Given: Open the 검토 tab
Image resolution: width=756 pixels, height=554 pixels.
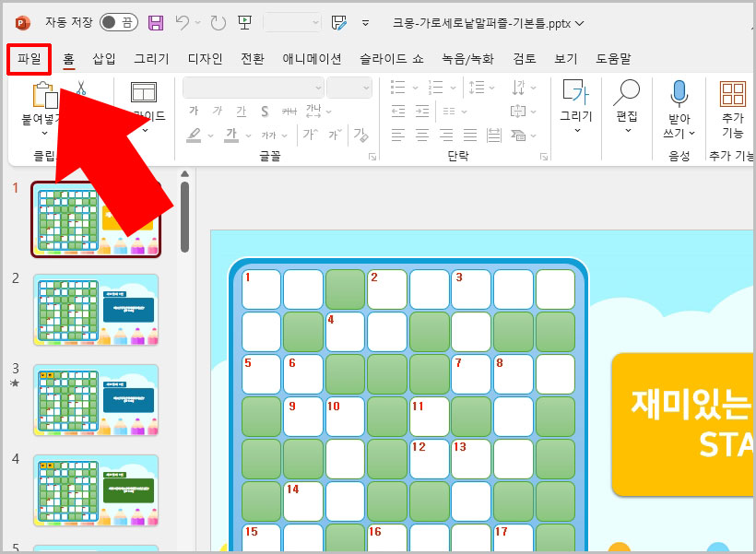Looking at the screenshot, I should point(524,59).
